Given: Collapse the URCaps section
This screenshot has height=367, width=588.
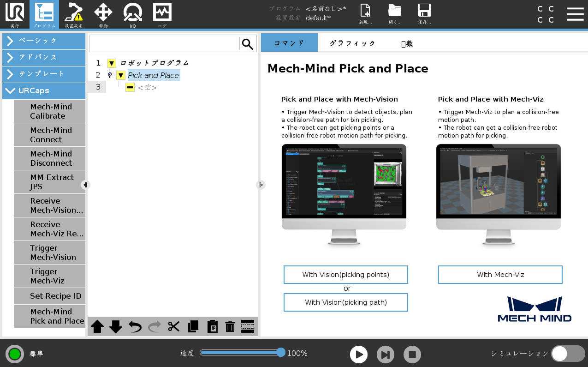Looking at the screenshot, I should pos(44,91).
